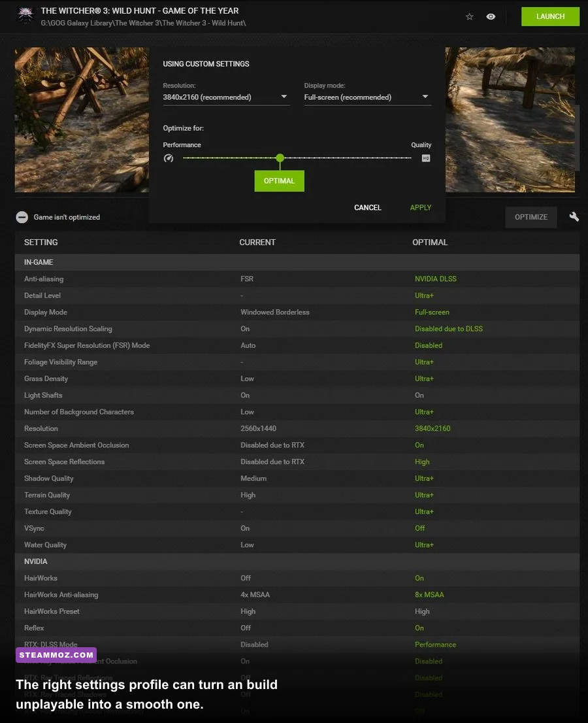
Task: Click the OPTIMIZE button
Action: (531, 217)
